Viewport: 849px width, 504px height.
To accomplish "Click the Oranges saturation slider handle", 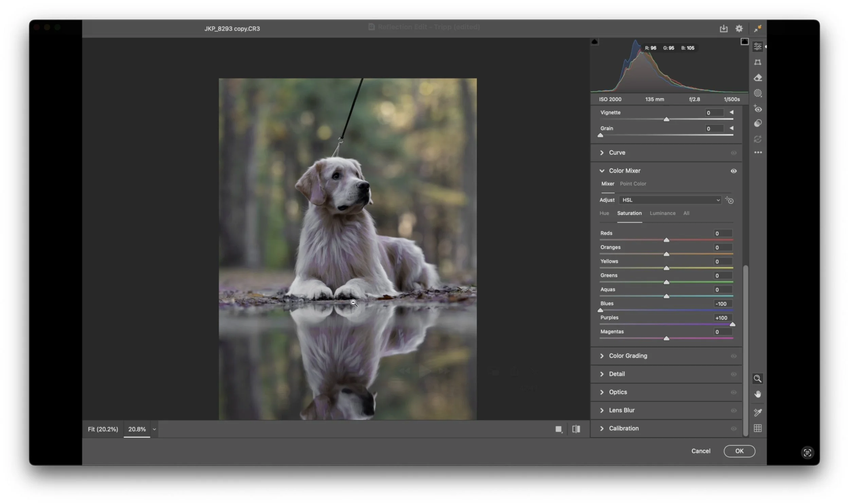I will (666, 254).
